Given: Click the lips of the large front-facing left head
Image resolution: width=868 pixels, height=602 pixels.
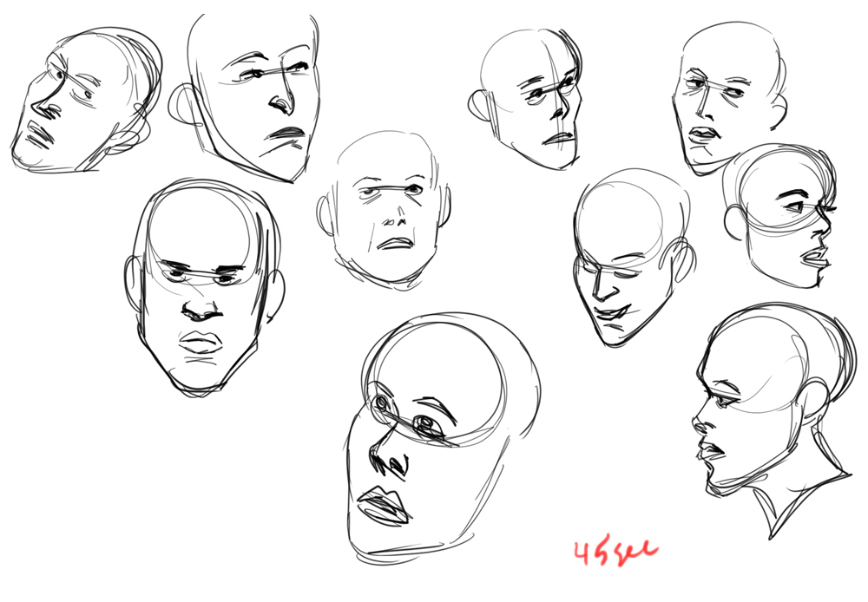Looking at the screenshot, I should tap(201, 343).
